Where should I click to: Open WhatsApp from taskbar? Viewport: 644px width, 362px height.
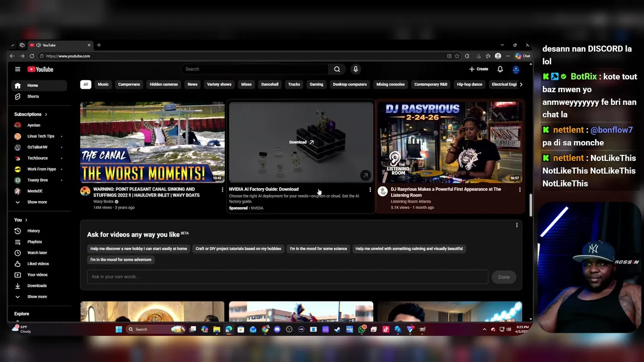point(362,329)
